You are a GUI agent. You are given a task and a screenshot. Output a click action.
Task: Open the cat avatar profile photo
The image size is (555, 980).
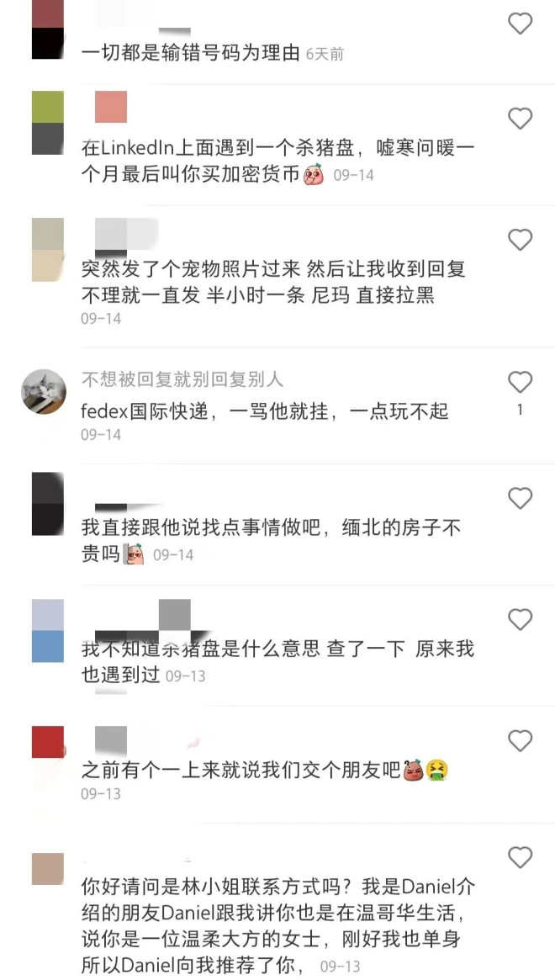pos(44,391)
